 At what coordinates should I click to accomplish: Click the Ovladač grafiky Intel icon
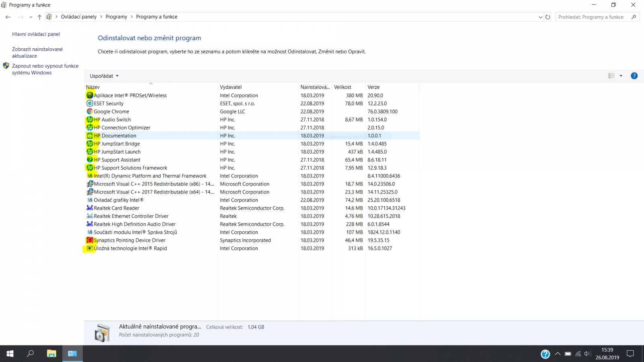tap(90, 200)
